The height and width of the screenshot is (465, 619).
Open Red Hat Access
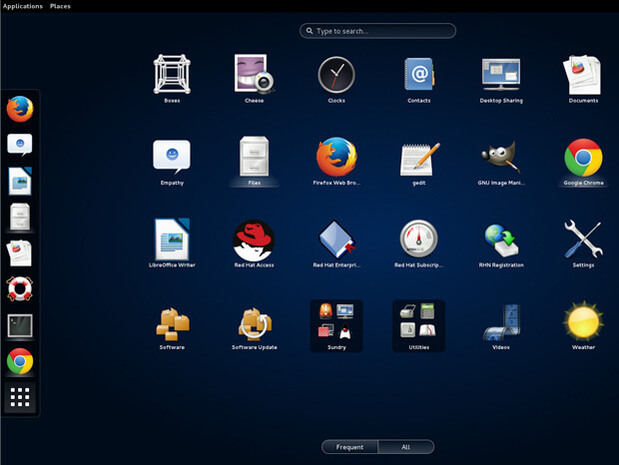(x=253, y=240)
